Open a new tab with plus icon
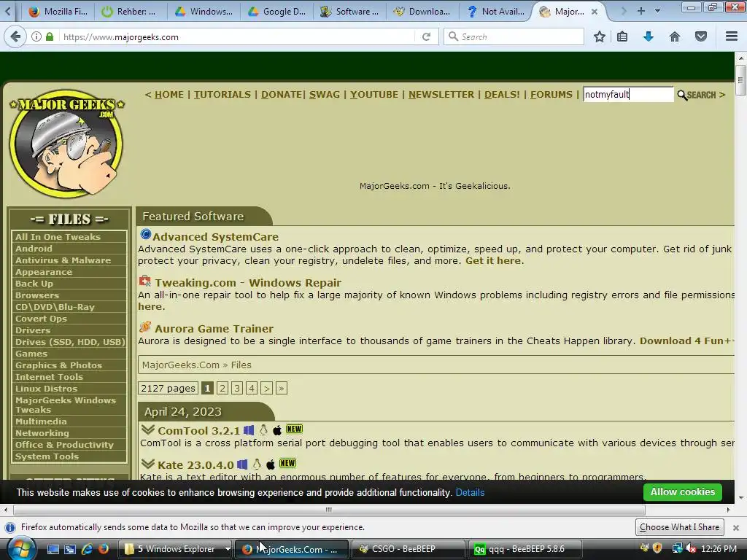 coord(641,11)
